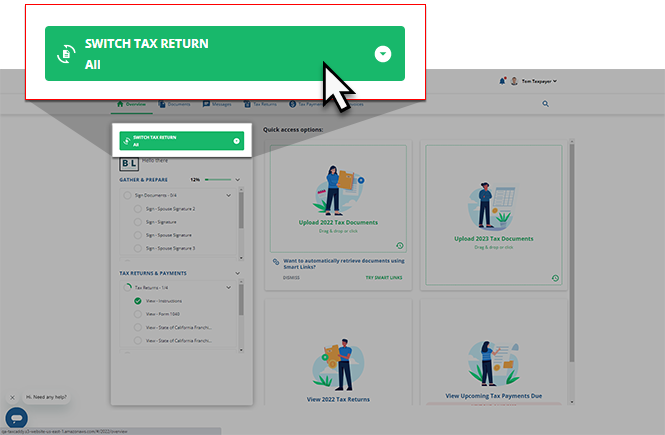Click the Gather & Prepare list scrollbar
This screenshot has height=435, width=665.
click(241, 210)
